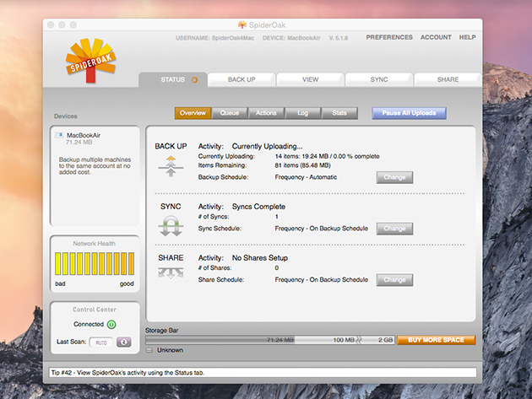Show the Stats sub-tab

[339, 113]
